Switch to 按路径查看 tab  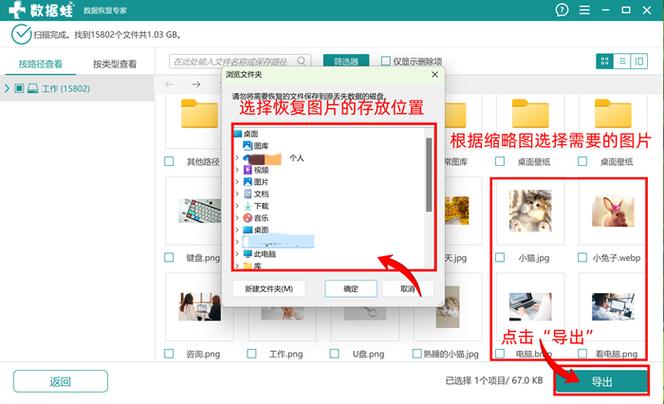tap(40, 64)
